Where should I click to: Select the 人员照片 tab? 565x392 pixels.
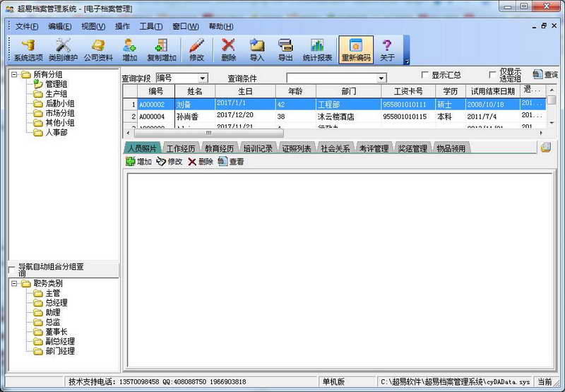click(142, 148)
